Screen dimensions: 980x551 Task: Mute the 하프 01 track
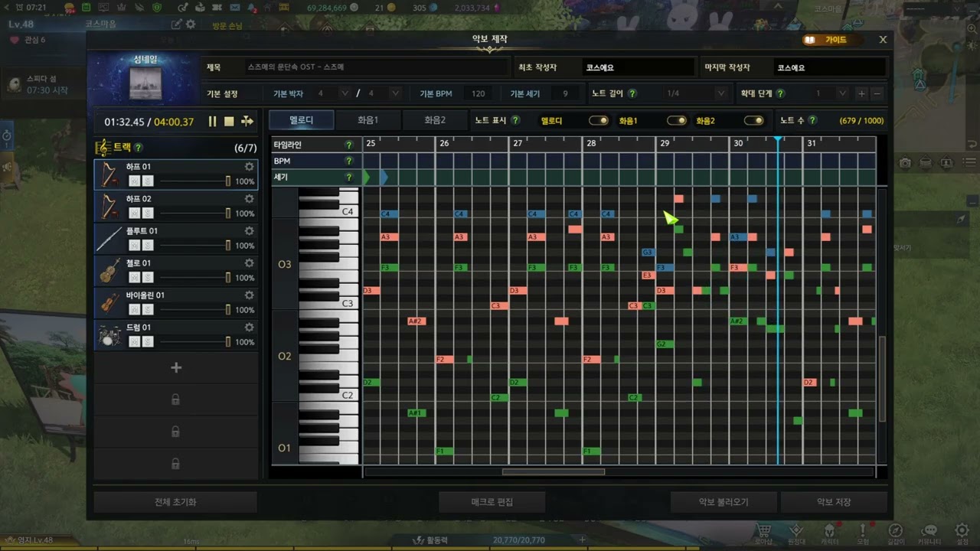(x=134, y=181)
